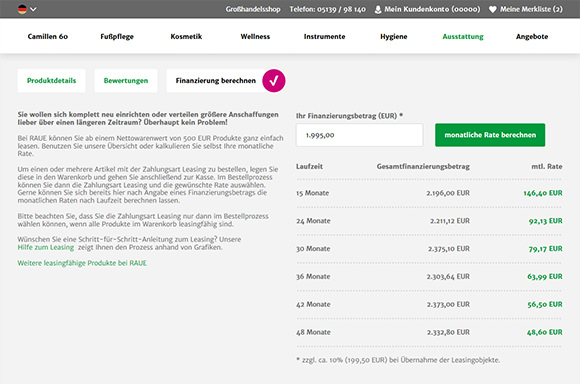
Task: Click monatliche Rate berechnen button
Action: tap(490, 135)
